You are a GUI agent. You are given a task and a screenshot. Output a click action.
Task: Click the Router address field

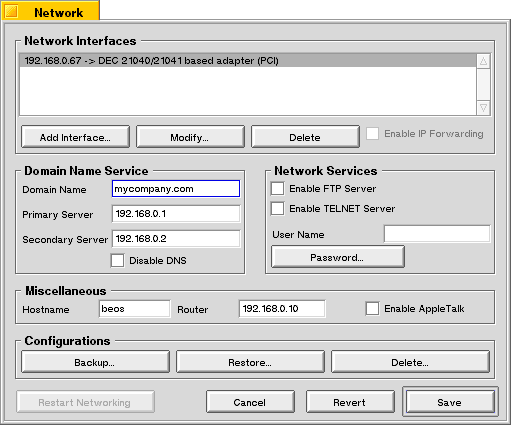[x=282, y=309]
